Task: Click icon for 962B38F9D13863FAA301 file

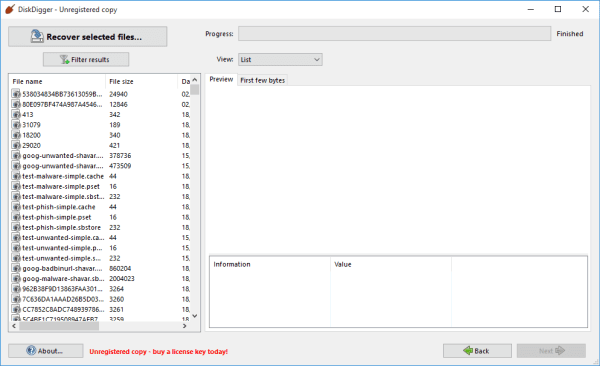Action: (16, 289)
